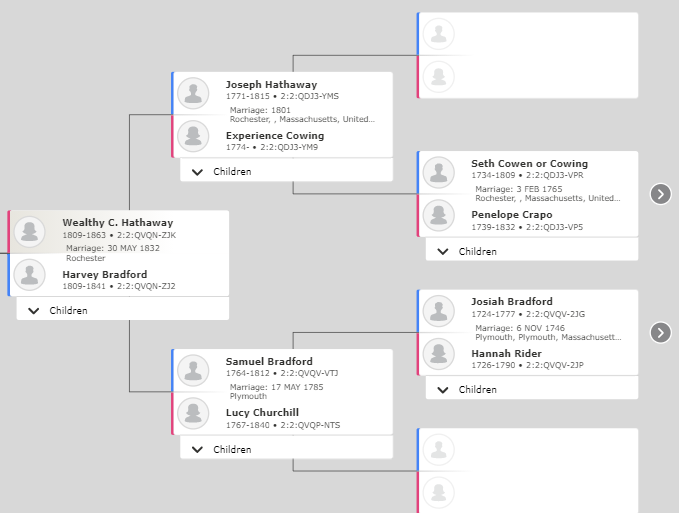Expand Children under Seth Cowen couple

(x=532, y=251)
